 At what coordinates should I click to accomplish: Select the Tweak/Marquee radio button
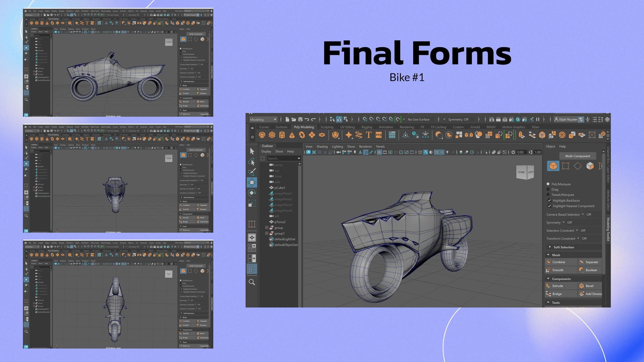pos(548,195)
